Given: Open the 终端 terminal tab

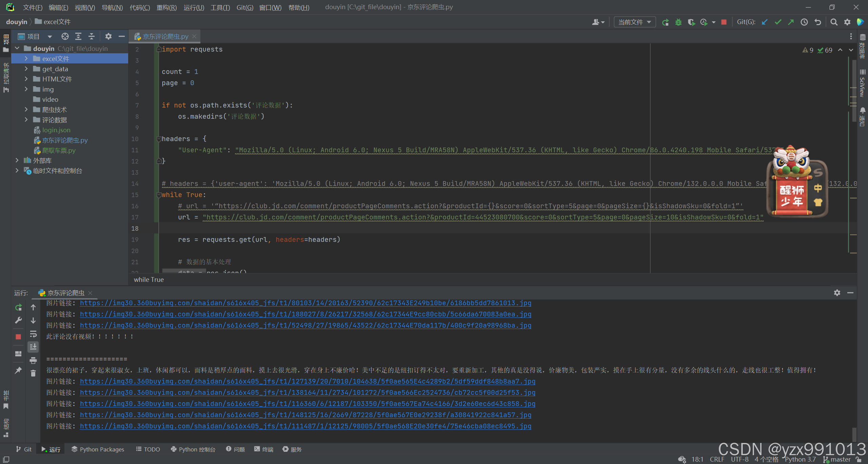Looking at the screenshot, I should tap(264, 449).
